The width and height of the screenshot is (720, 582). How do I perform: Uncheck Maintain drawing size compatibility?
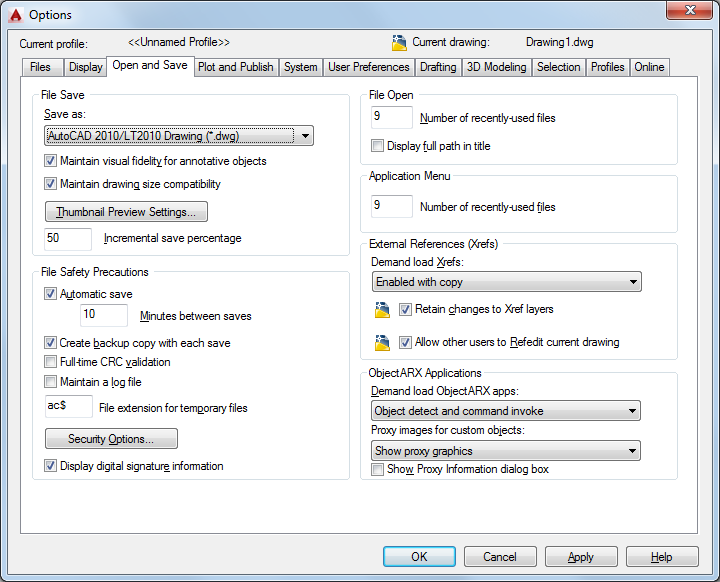click(x=50, y=184)
